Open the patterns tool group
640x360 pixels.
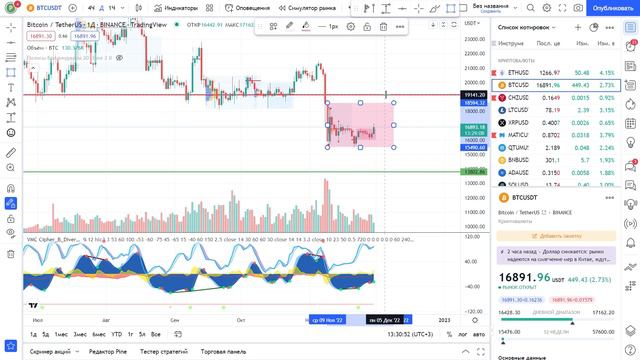pyautogui.click(x=11, y=102)
